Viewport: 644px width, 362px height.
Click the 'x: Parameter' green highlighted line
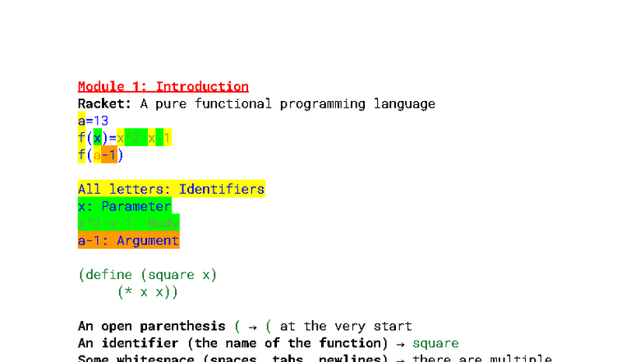pos(125,206)
